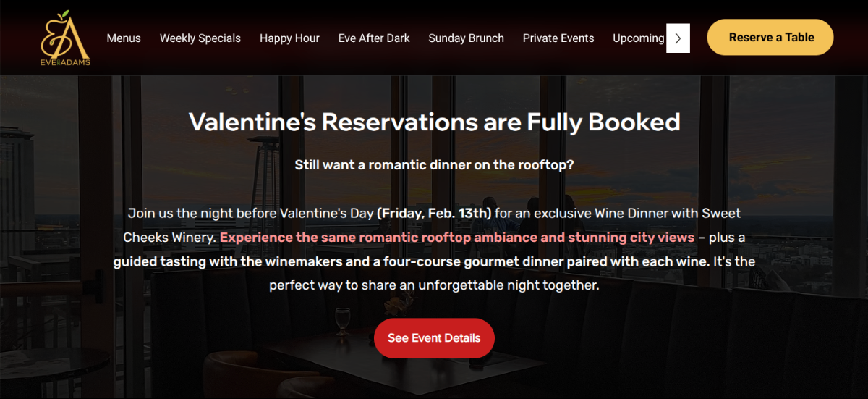Click the 'Join us the night before' text
Screen dimensions: 868x399
tap(250, 214)
